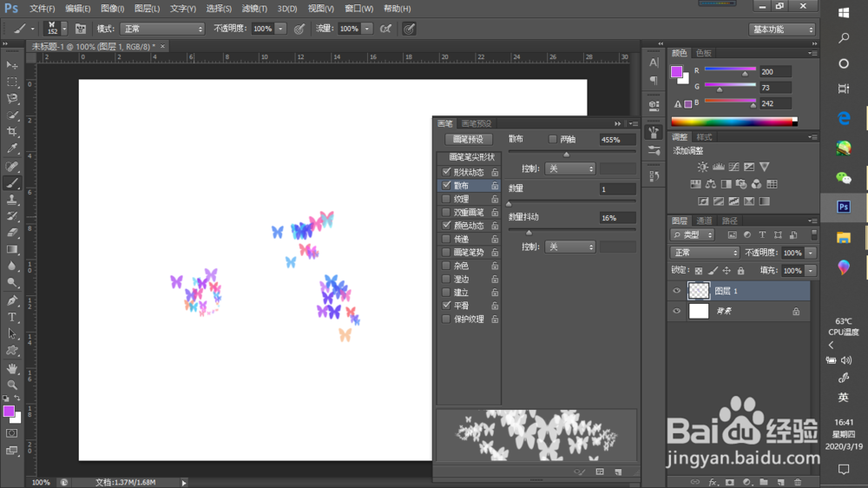
Task: Select the Brush tool in toolbox
Action: (x=11, y=183)
